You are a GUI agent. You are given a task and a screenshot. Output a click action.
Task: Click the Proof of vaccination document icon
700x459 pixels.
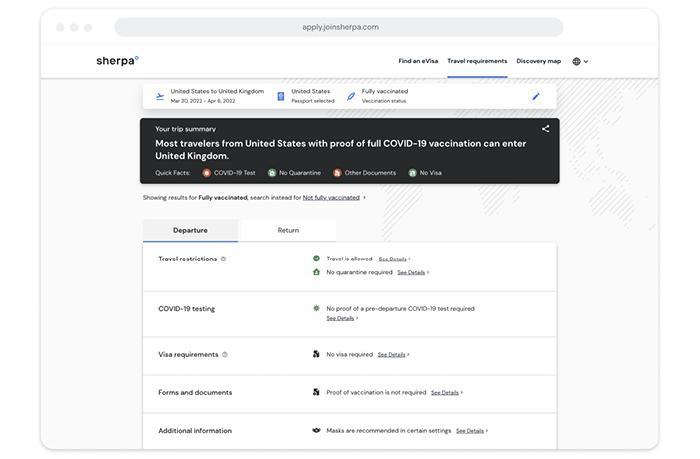pyautogui.click(x=316, y=392)
